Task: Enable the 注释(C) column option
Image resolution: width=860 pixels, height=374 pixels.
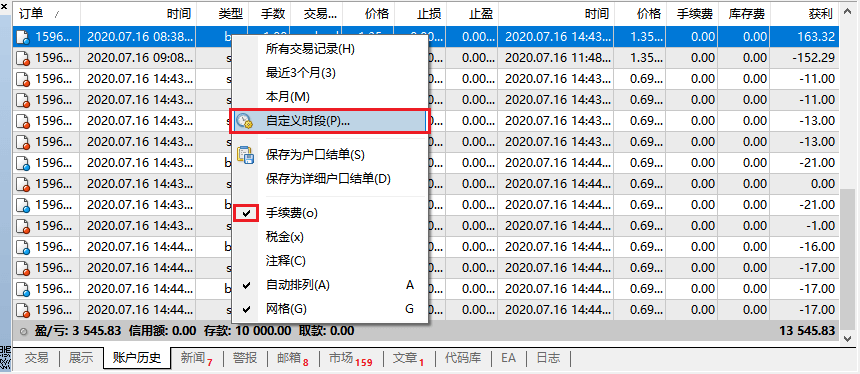Action: coord(330,261)
